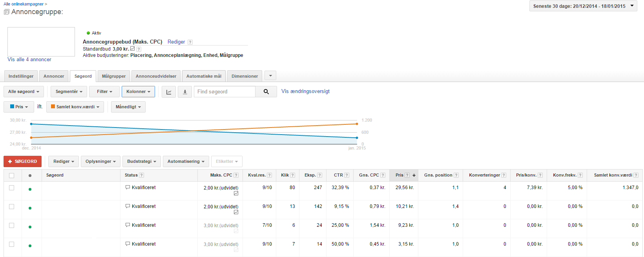Open Vis ændringsoversigt link
This screenshot has width=644, height=257.
pyautogui.click(x=305, y=91)
